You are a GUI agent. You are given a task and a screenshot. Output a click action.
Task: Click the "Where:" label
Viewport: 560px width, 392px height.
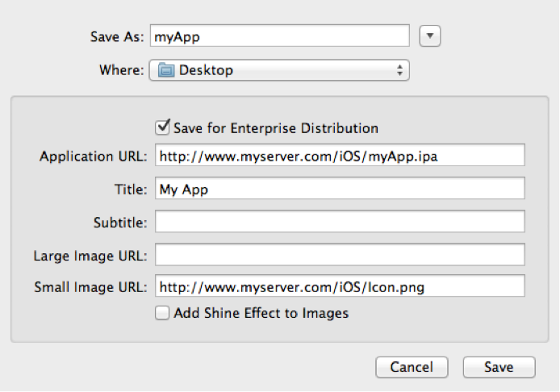coord(123,71)
